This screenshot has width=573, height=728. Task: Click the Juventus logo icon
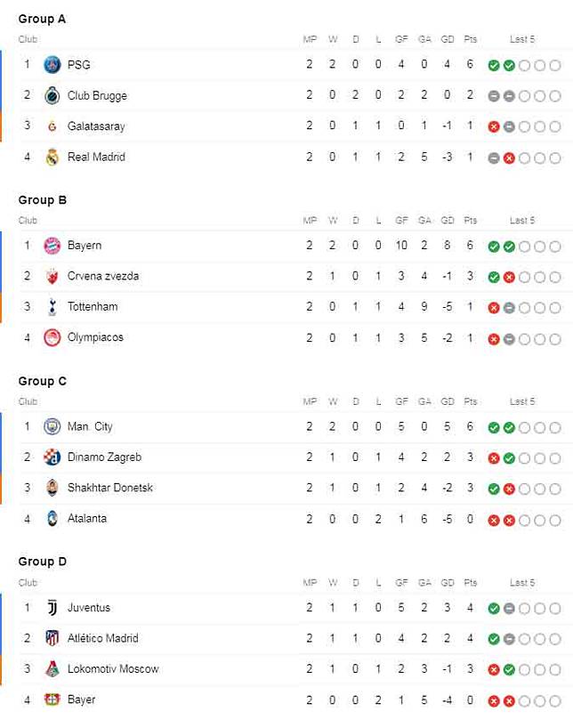click(52, 608)
